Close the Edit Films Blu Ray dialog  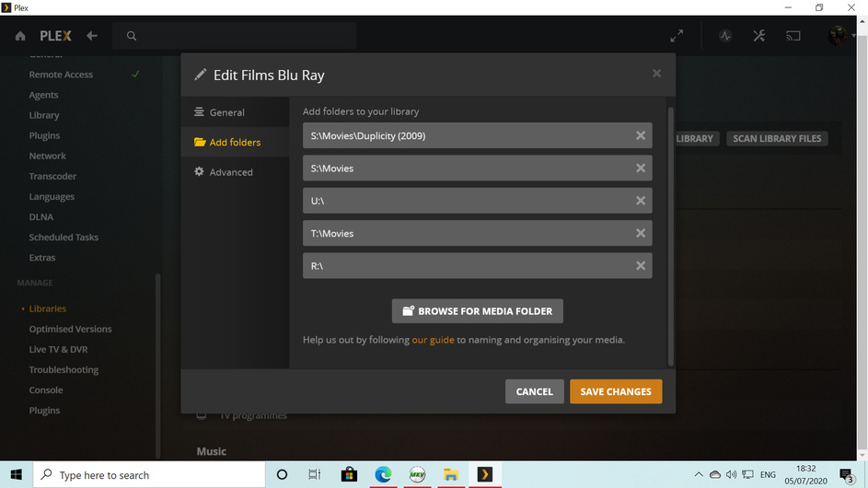click(656, 74)
